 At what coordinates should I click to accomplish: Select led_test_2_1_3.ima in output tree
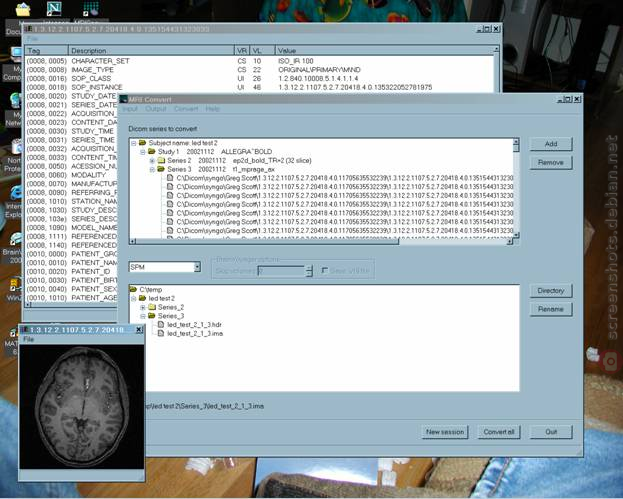[195, 333]
